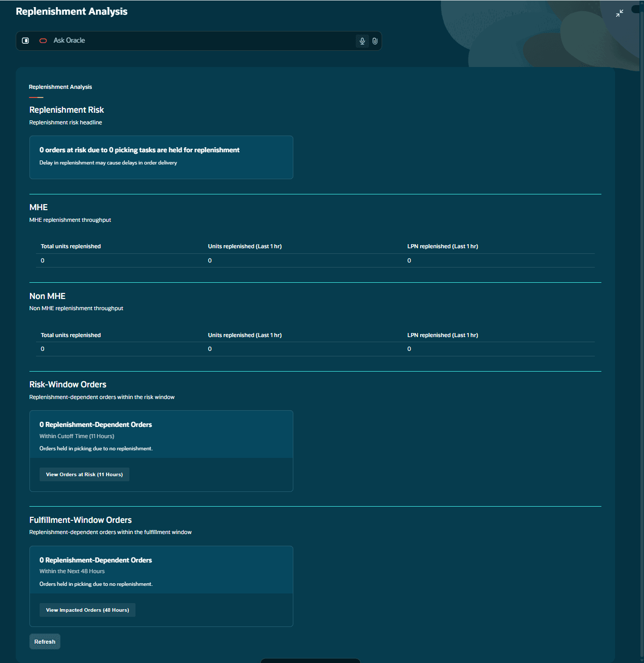Click the Refresh button
Image resolution: width=644 pixels, height=663 pixels.
coord(45,642)
